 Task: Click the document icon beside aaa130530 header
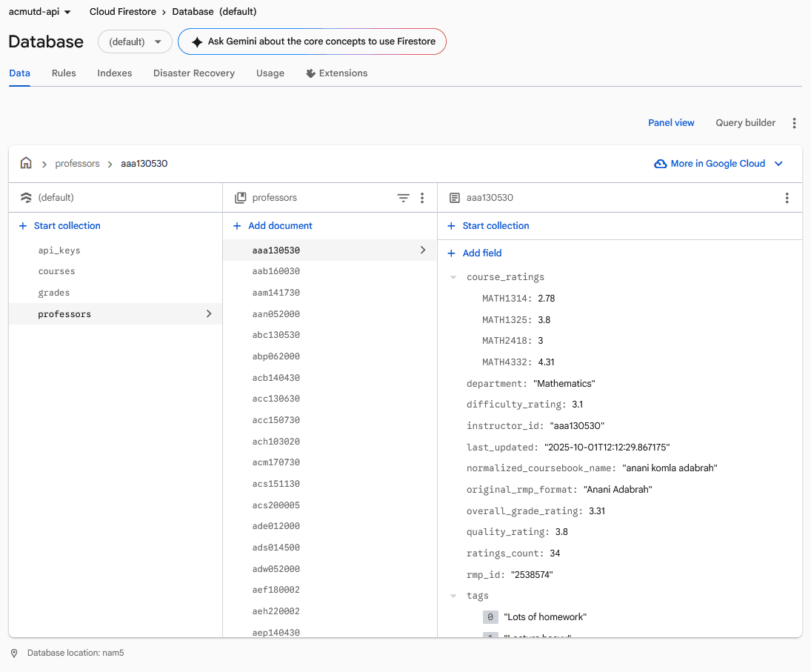point(454,198)
